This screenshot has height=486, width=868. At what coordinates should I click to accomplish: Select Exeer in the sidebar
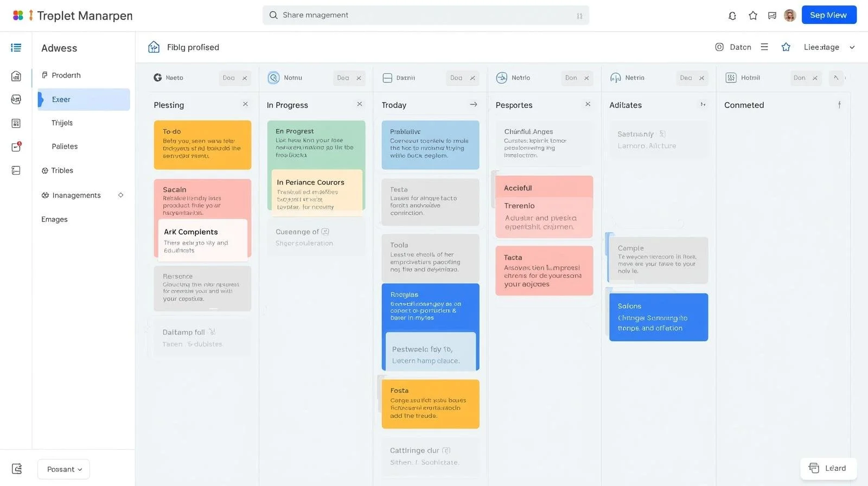pyautogui.click(x=84, y=99)
